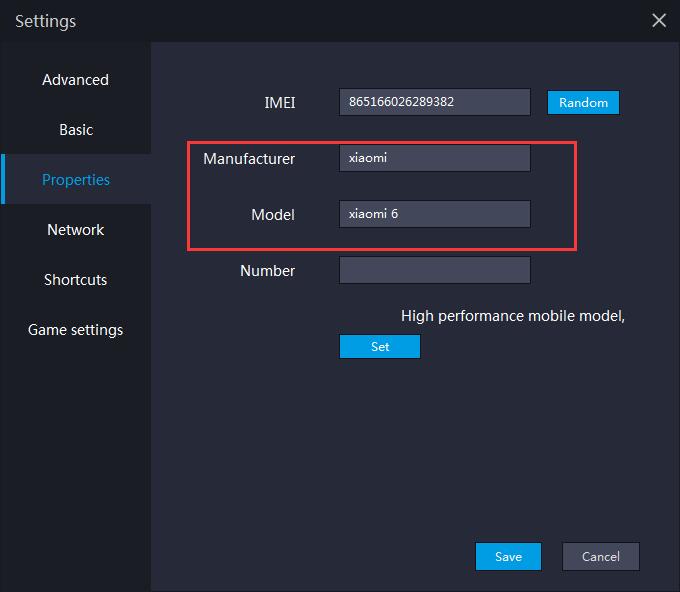Click the Model label text
Viewport: 680px width, 592px height.
tap(273, 215)
